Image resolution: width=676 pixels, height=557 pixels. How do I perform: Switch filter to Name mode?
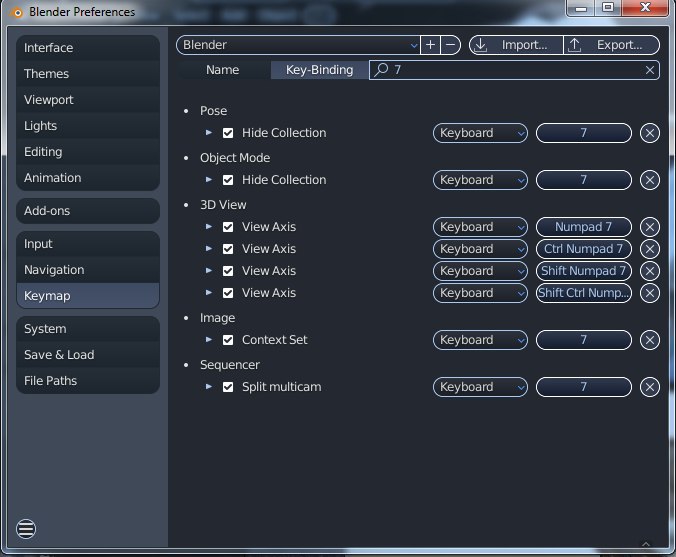(223, 70)
